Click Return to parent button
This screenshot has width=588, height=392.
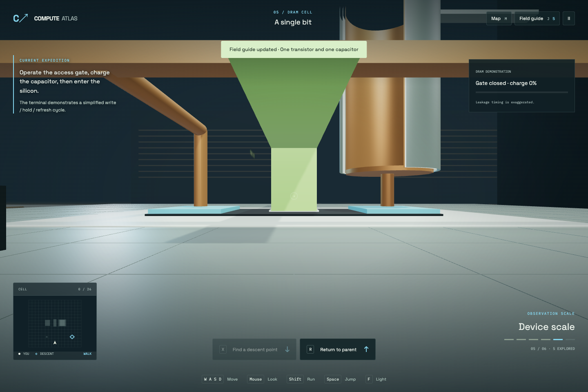point(338,350)
